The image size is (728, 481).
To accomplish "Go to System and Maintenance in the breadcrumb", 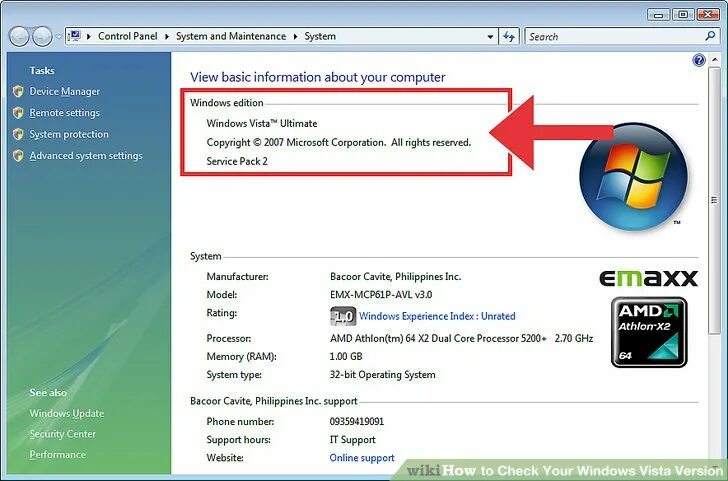I will 231,36.
